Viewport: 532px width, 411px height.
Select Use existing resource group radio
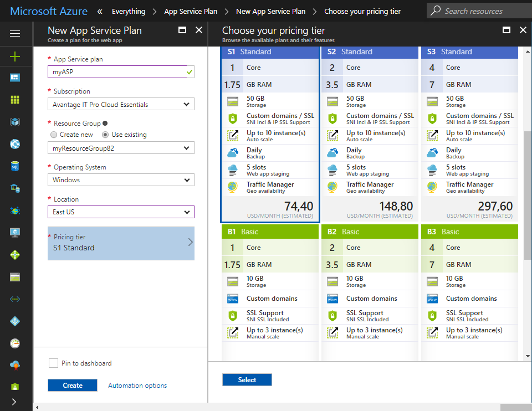[x=105, y=135]
